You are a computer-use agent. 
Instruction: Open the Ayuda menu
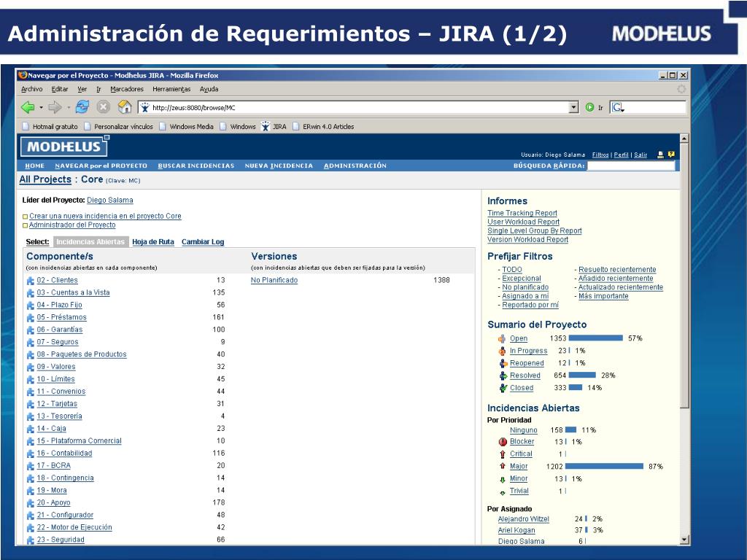pos(209,89)
